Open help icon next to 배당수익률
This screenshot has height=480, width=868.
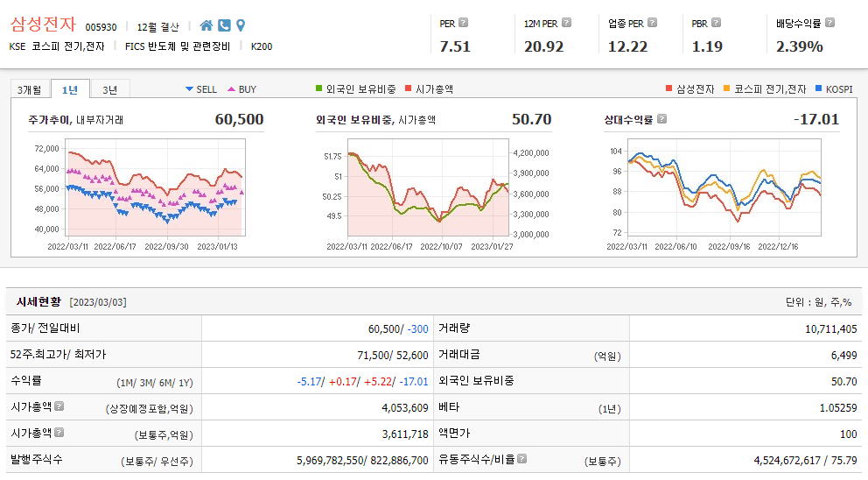(x=829, y=23)
